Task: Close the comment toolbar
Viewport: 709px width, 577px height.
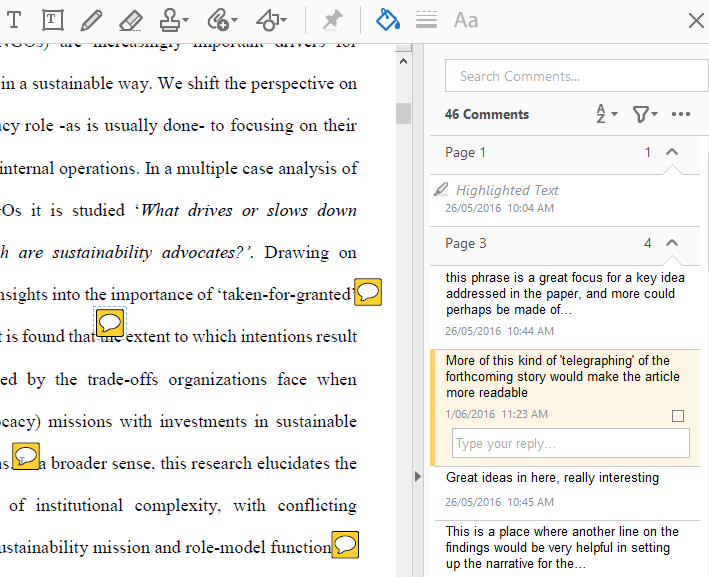Action: pyautogui.click(x=696, y=21)
